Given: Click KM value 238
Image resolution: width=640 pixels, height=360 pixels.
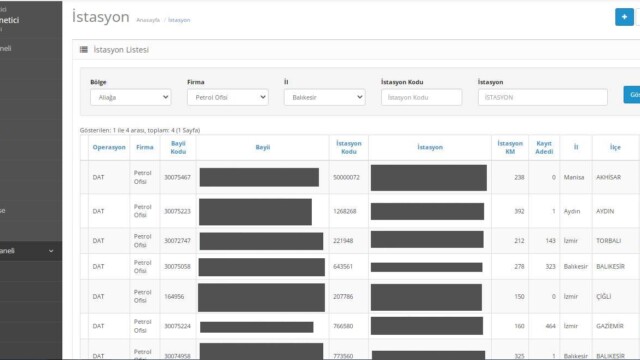Looking at the screenshot, I should click(519, 178).
